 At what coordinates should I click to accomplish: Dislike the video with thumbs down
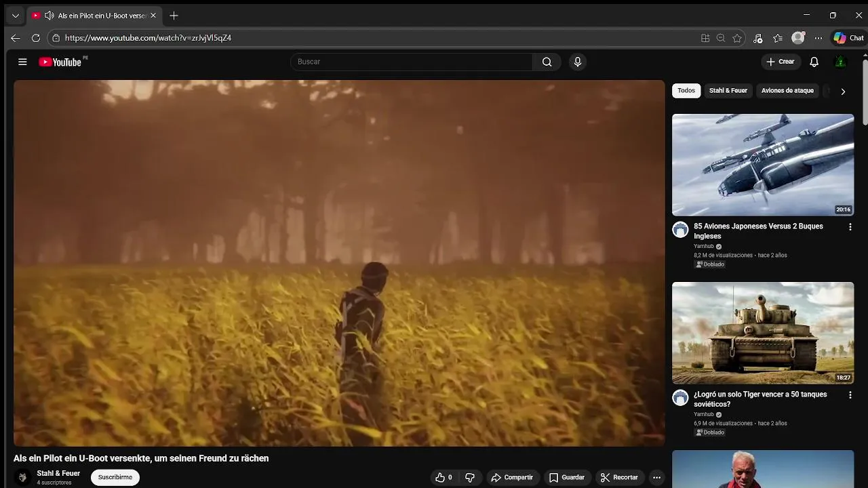(x=470, y=477)
